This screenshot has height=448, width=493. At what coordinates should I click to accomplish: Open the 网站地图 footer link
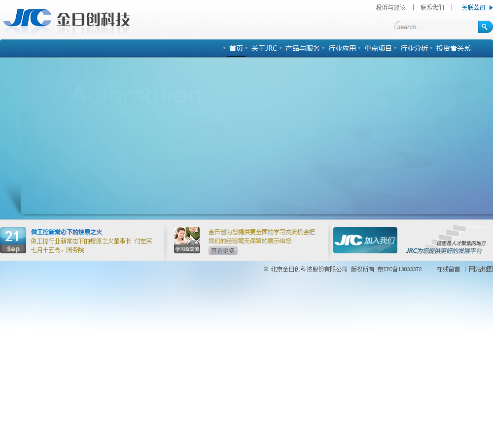tap(481, 269)
